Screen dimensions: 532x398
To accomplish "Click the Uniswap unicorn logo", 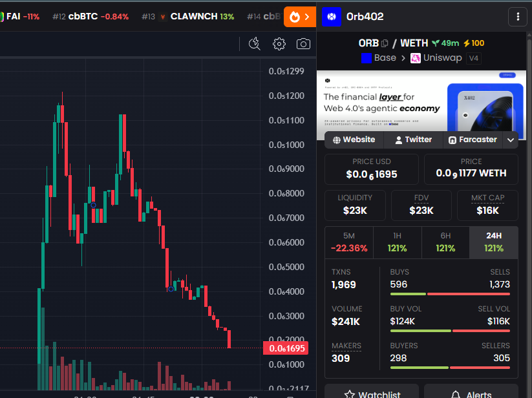I will [415, 58].
